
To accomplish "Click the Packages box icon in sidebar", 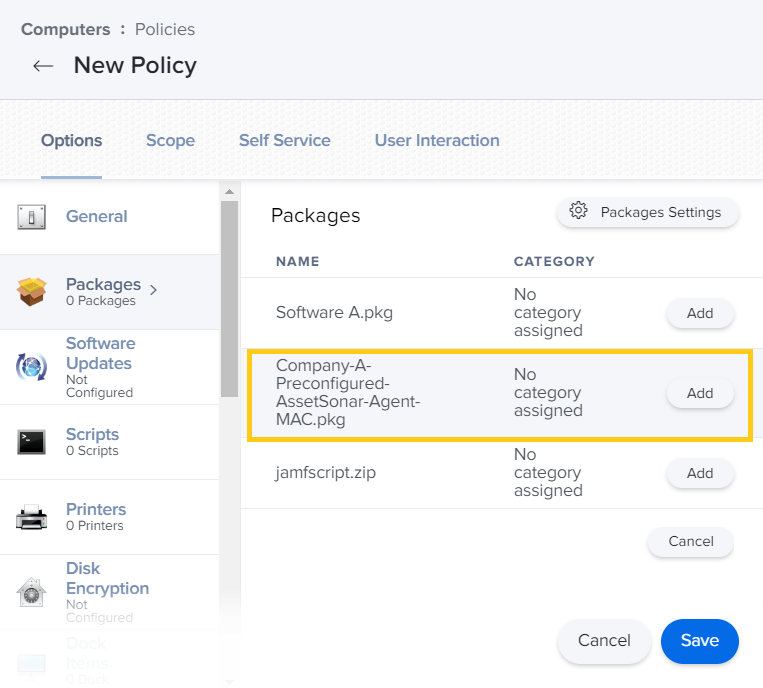I will [x=32, y=292].
